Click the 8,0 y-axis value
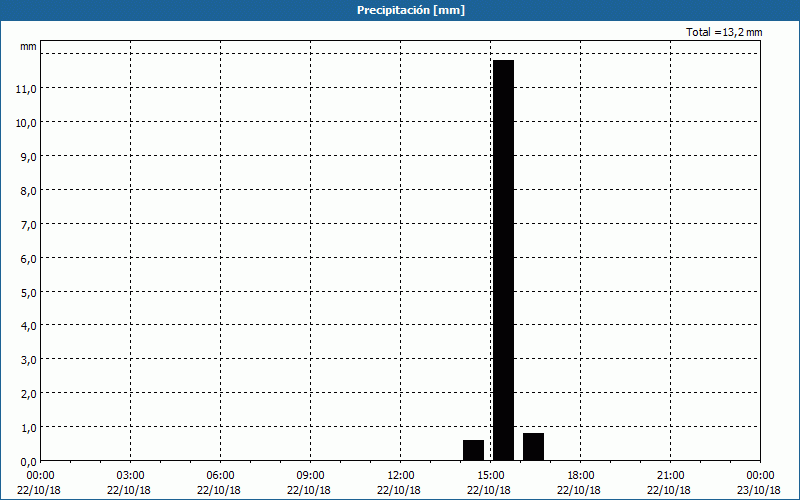Screen dimensions: 800x500 click(x=29, y=191)
